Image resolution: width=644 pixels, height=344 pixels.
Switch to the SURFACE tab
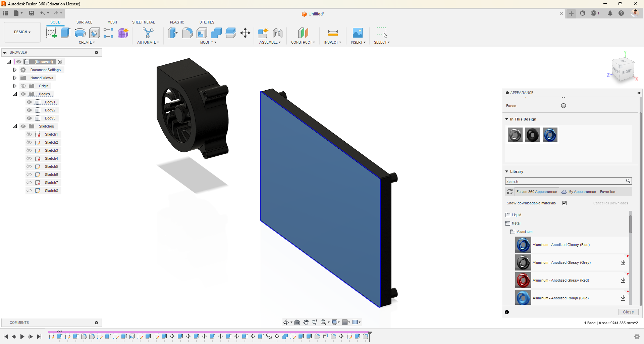84,22
